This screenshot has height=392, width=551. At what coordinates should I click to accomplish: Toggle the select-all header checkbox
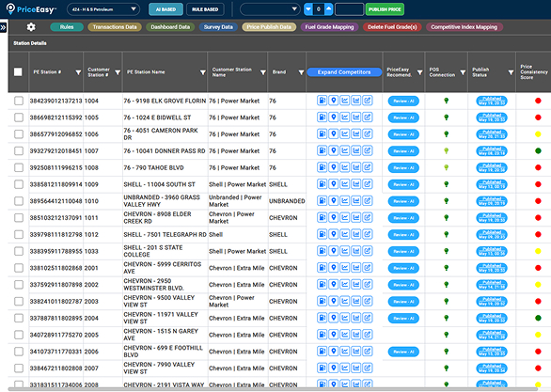18,72
